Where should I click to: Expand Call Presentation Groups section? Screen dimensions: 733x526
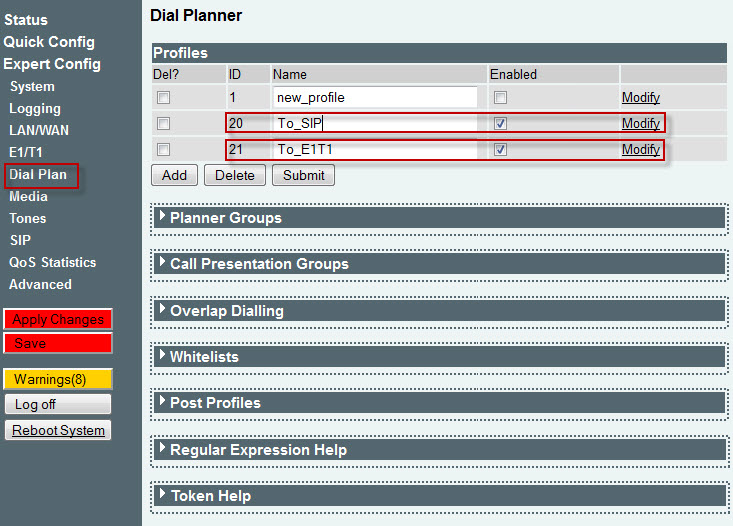coord(439,264)
